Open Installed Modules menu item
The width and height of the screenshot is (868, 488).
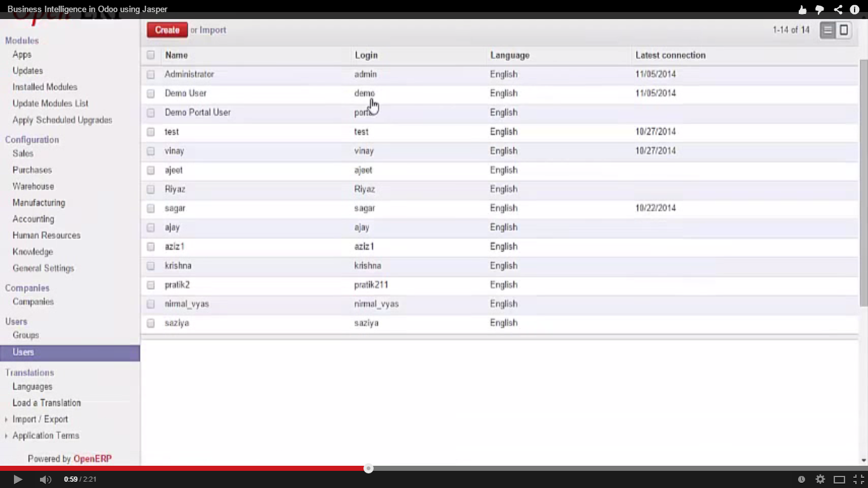45,87
